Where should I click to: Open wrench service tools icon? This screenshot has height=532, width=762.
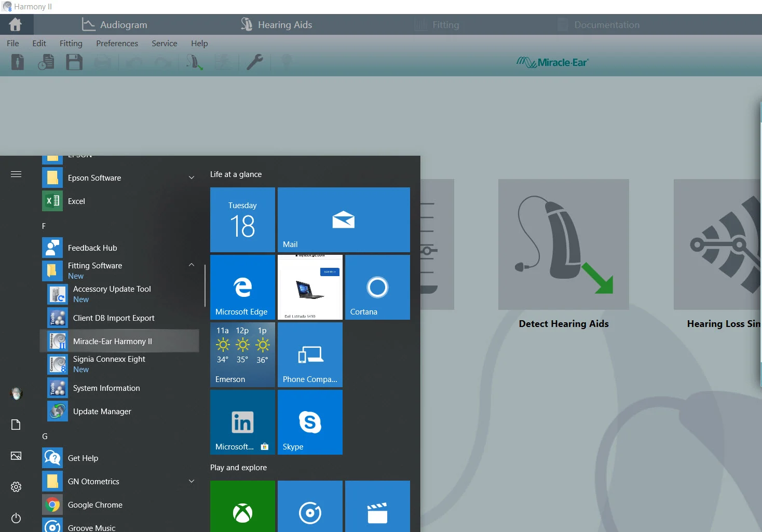[x=255, y=62]
